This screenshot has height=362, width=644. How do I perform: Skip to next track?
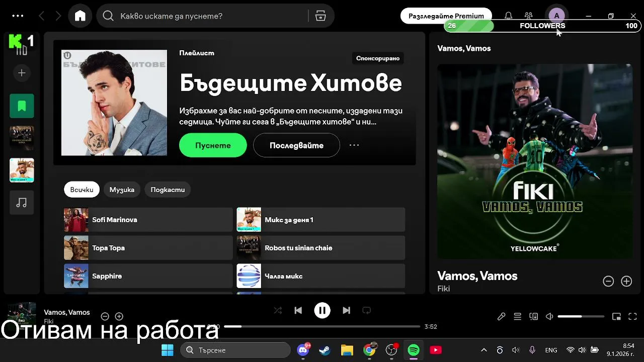point(346,310)
